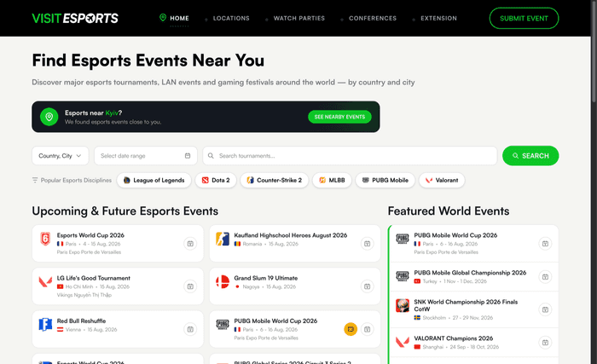Viewport: 597px width, 364px height.
Task: Add LG Life's Good Tournament to calendar
Action: pyautogui.click(x=190, y=286)
